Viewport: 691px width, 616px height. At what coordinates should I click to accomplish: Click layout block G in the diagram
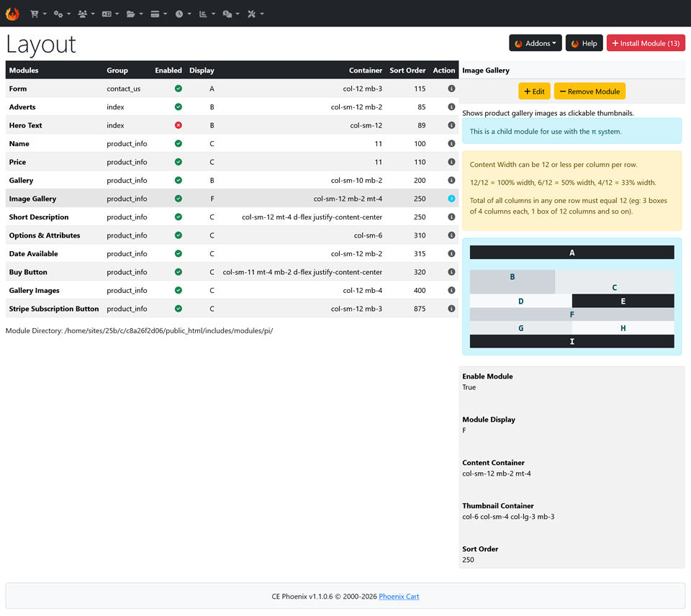tap(521, 328)
